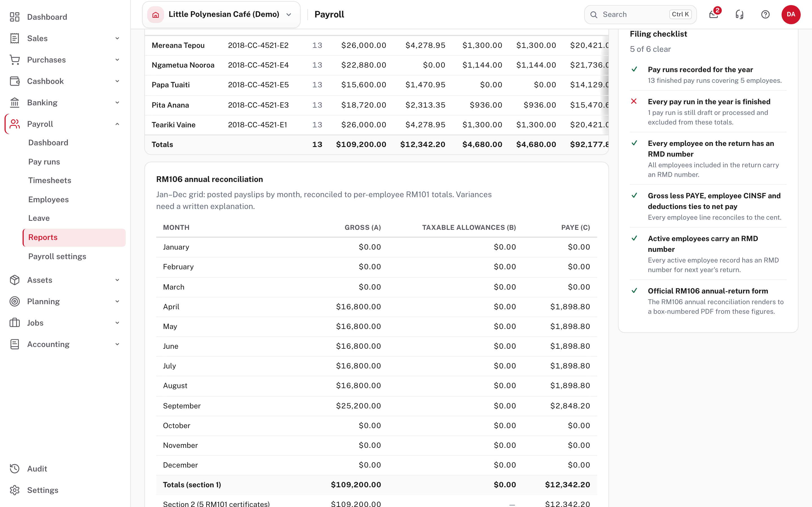Go to Payroll settings
This screenshot has height=507, width=812.
(57, 257)
